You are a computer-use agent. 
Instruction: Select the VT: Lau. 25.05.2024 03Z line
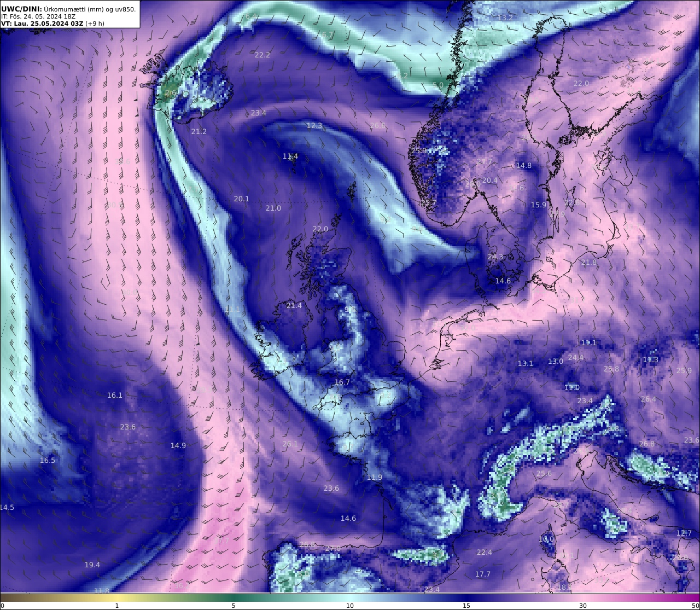52,24
